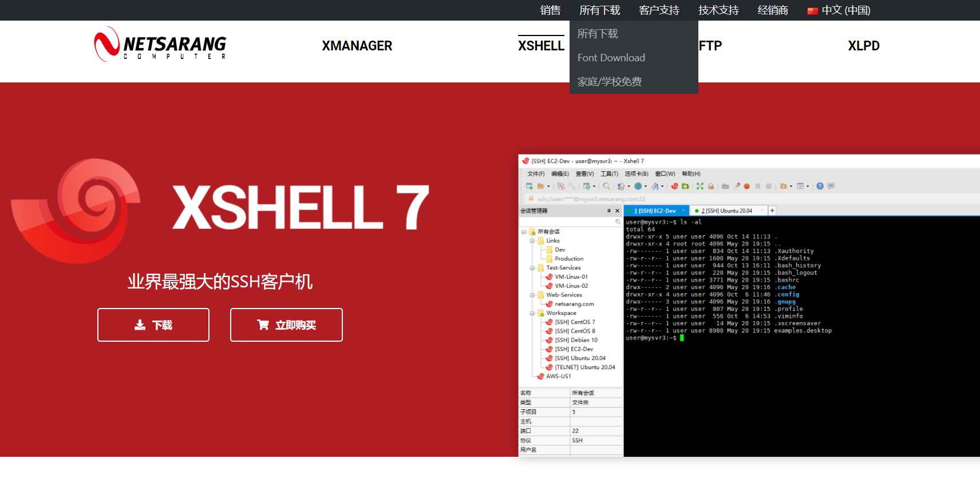Click the Lock screen padlock icon

point(711,186)
